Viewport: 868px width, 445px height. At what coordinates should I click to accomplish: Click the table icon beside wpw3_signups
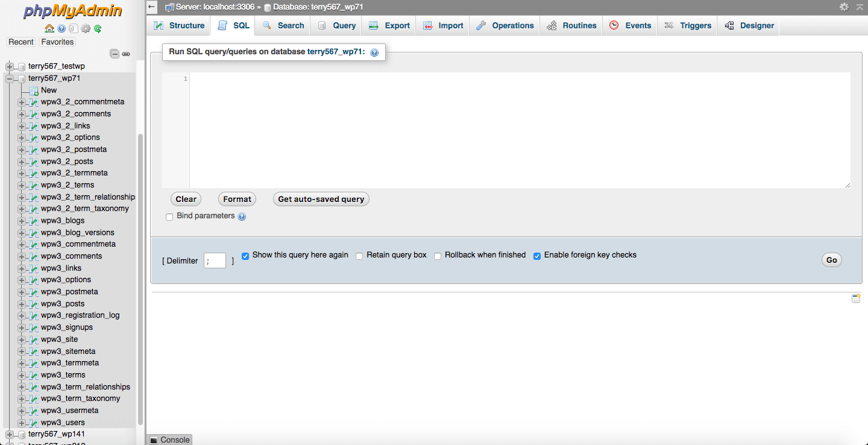34,327
